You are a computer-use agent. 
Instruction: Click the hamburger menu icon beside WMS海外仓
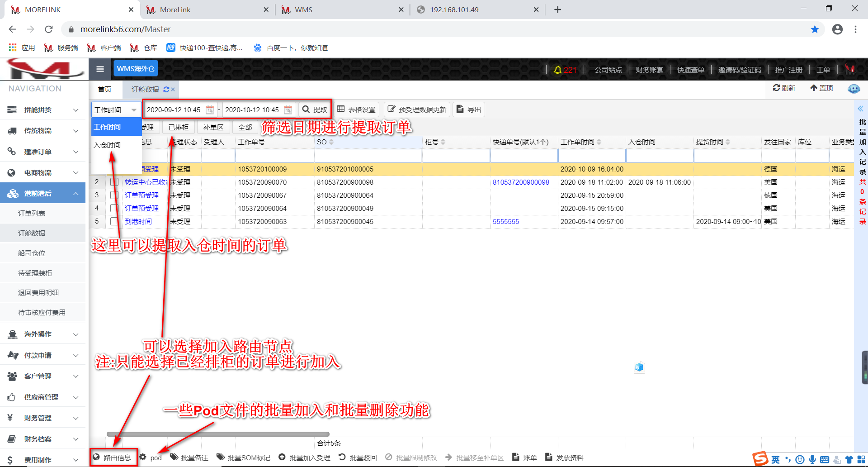pyautogui.click(x=100, y=69)
